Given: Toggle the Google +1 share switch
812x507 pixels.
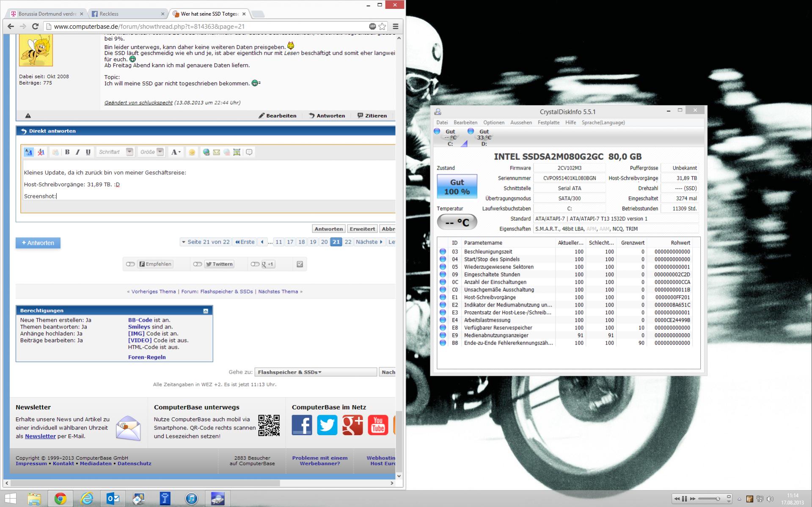Looking at the screenshot, I should (255, 264).
